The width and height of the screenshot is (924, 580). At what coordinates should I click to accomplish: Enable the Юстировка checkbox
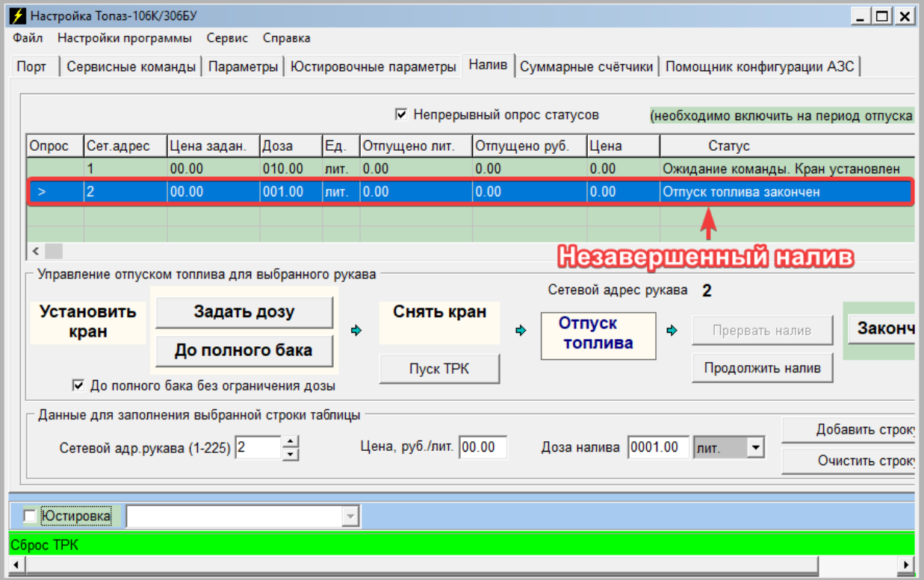pos(30,516)
